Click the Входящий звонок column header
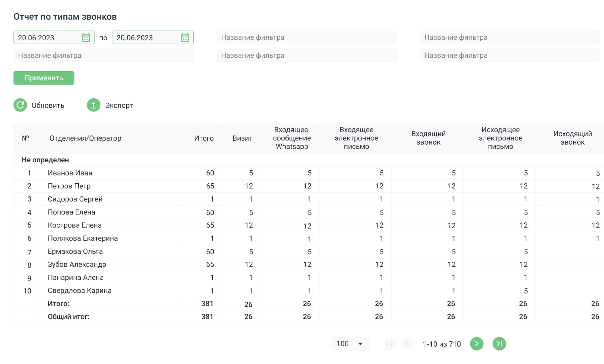The height and width of the screenshot is (364, 604). click(x=428, y=138)
